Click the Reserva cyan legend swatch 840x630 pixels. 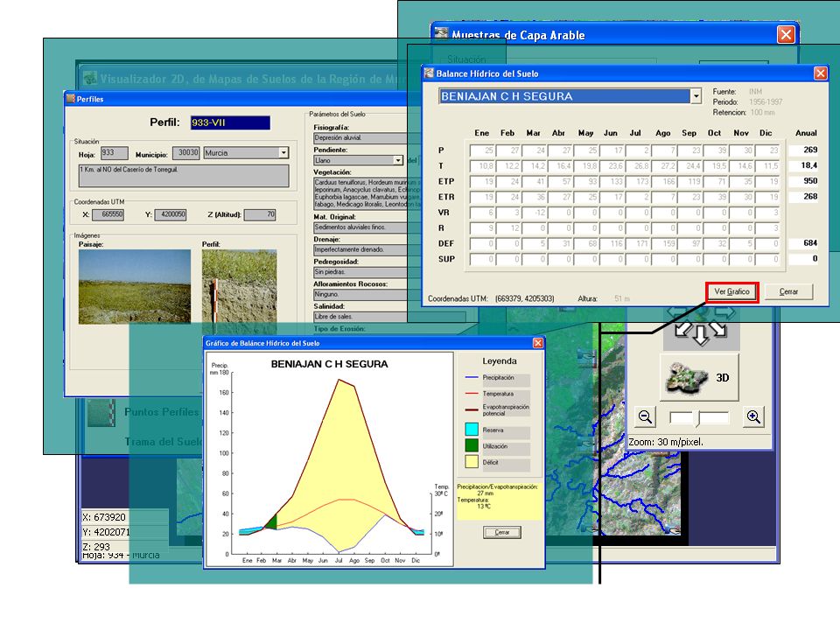pyautogui.click(x=472, y=429)
